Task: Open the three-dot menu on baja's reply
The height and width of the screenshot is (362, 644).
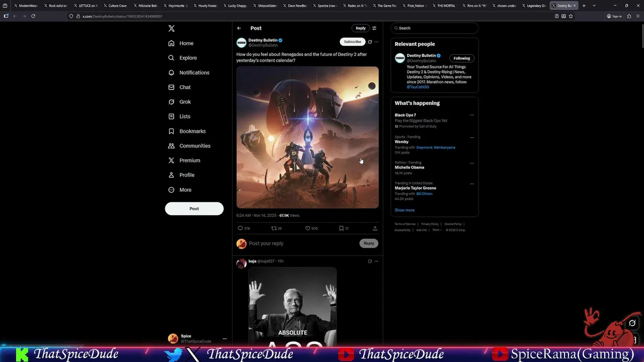Action: (x=376, y=261)
